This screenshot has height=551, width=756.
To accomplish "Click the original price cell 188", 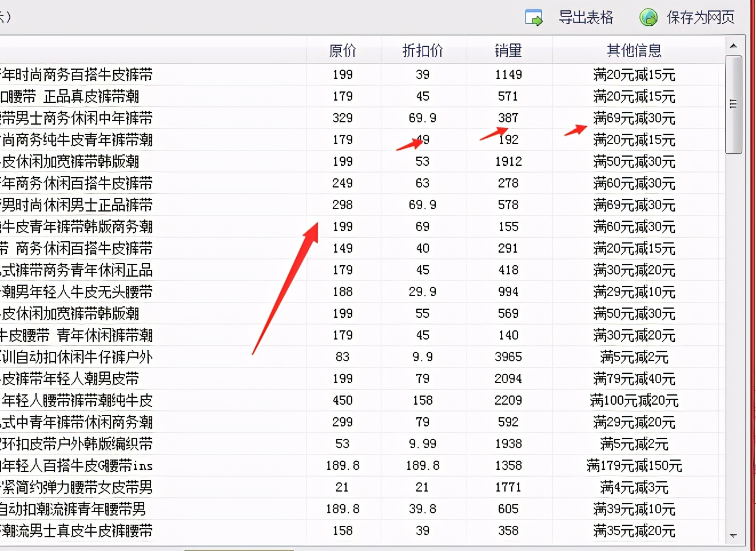I will [x=343, y=292].
